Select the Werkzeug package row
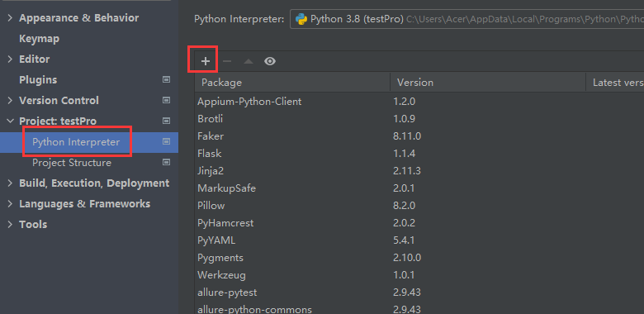This screenshot has width=644, height=314. click(419, 275)
